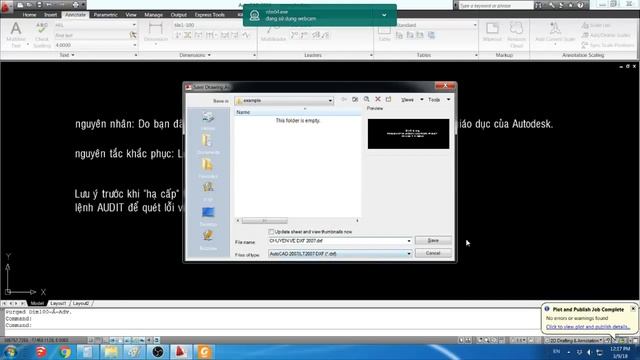
Task: Open the Tools menu in dialog
Action: tap(439, 100)
